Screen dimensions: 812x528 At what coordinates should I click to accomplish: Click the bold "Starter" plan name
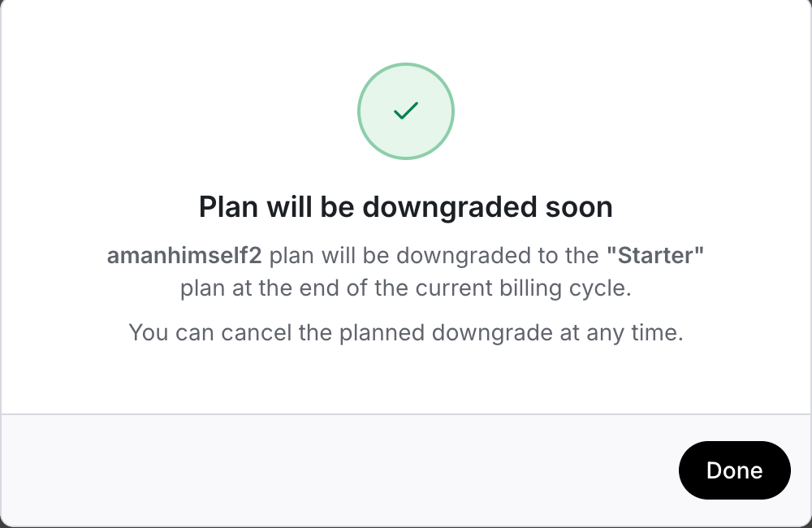click(x=655, y=256)
